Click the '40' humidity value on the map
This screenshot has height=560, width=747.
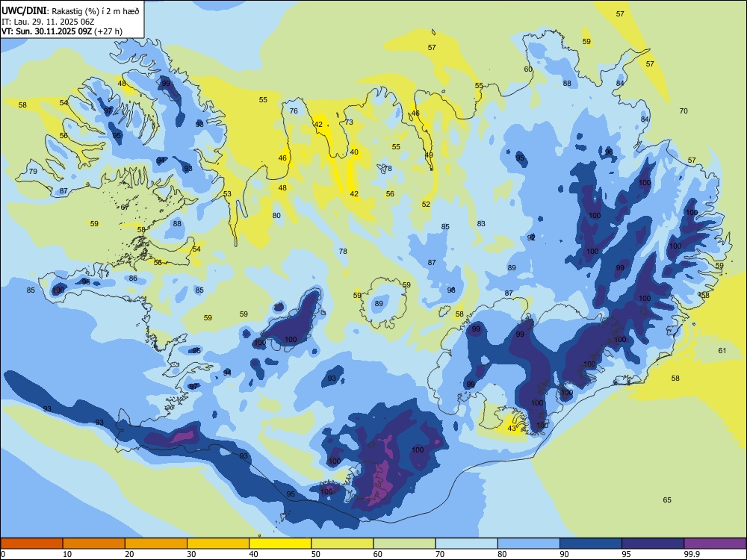(x=354, y=152)
